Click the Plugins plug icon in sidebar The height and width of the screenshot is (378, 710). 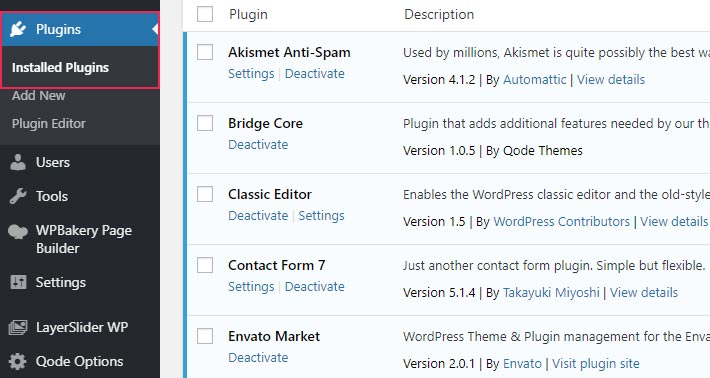(x=18, y=29)
